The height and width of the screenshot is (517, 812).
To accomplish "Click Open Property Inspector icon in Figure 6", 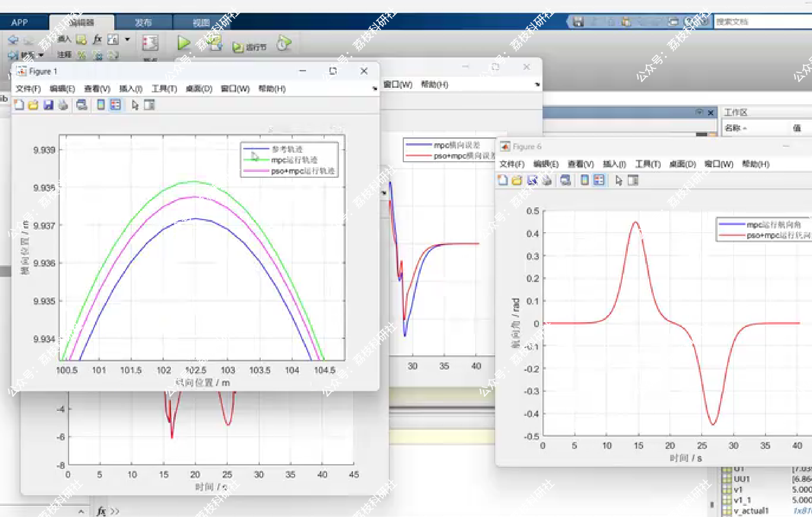I will tap(633, 180).
